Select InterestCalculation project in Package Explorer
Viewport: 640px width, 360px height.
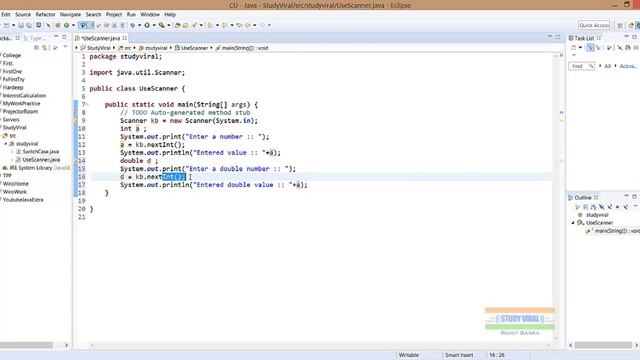[24, 96]
